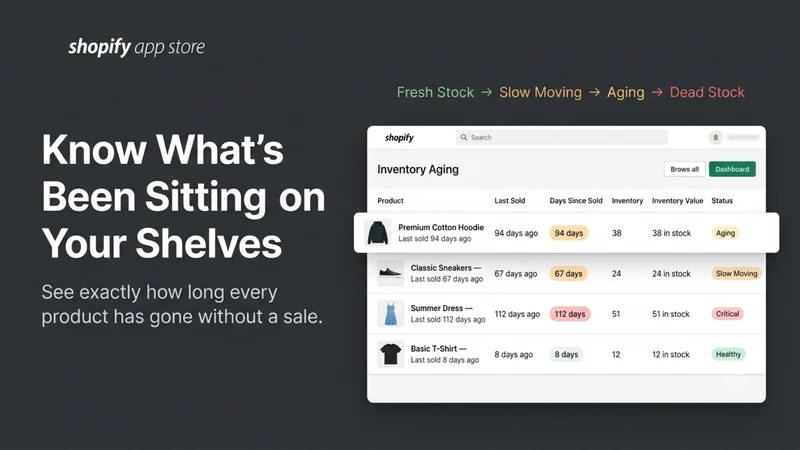Sort by Last Sold column header
800x450 pixels.
[x=509, y=201]
